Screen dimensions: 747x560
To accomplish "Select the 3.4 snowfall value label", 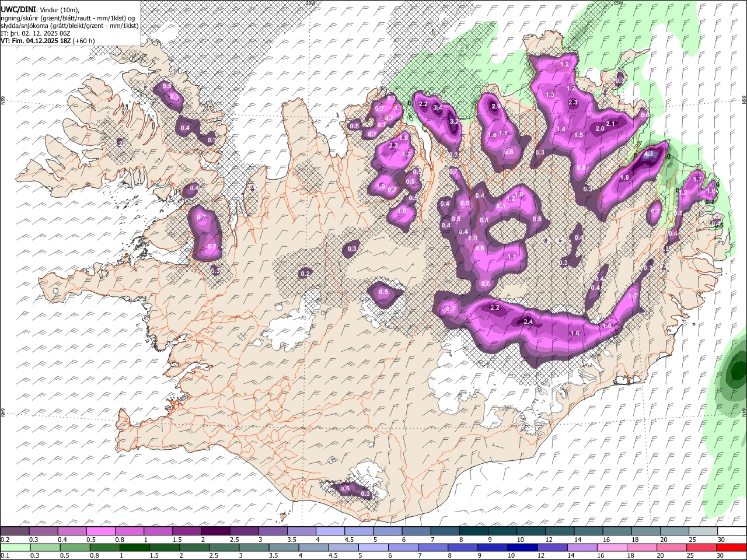I will (x=438, y=108).
